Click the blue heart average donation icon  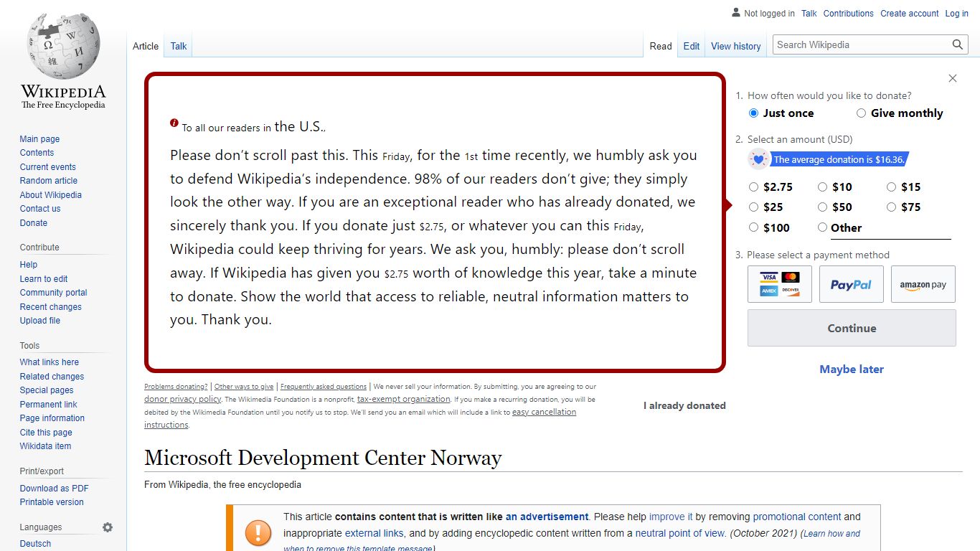tap(758, 159)
